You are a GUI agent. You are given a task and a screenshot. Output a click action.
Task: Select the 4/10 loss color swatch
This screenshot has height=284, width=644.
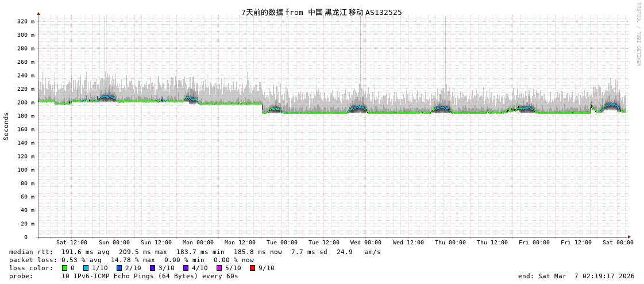tap(186, 268)
